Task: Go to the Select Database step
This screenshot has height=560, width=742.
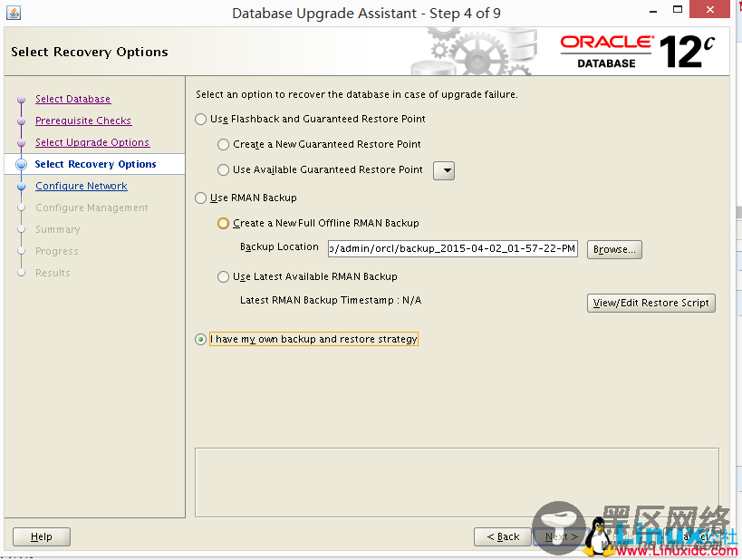Action: 72,99
